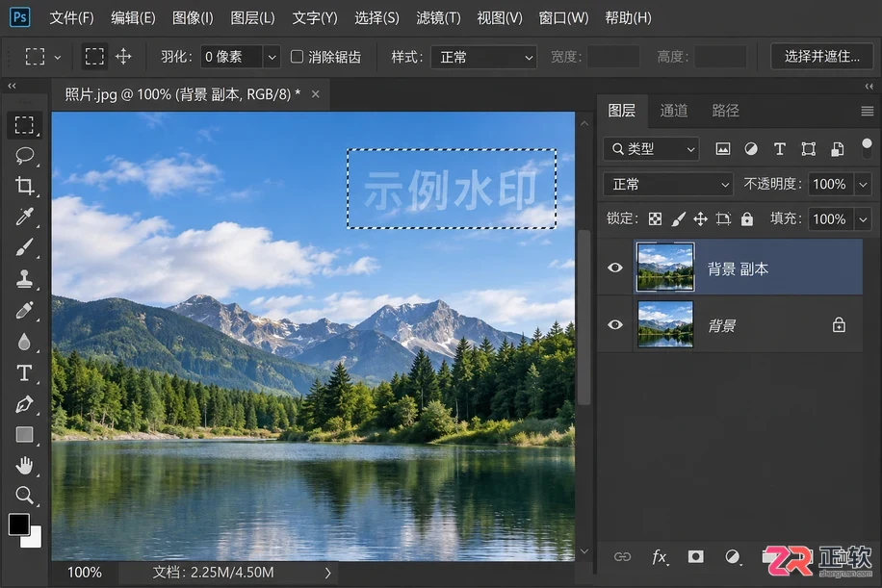Click the foreground black color swatch
The width and height of the screenshot is (882, 588).
click(x=18, y=524)
